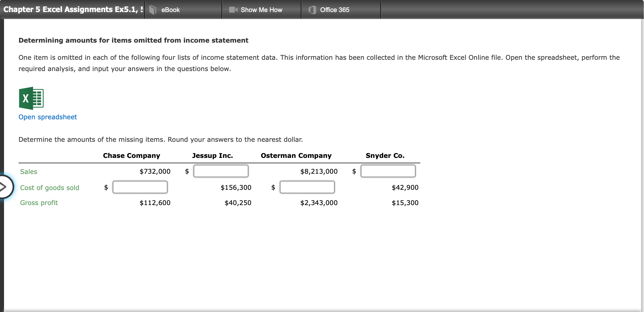Image resolution: width=644 pixels, height=312 pixels.
Task: Click the Office 365 cube icon
Action: coord(312,10)
